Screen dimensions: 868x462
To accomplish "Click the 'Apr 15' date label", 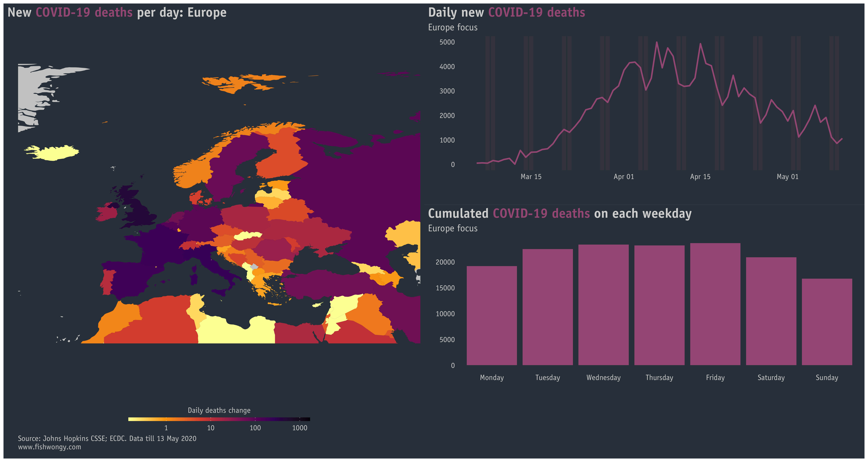I will click(x=700, y=177).
